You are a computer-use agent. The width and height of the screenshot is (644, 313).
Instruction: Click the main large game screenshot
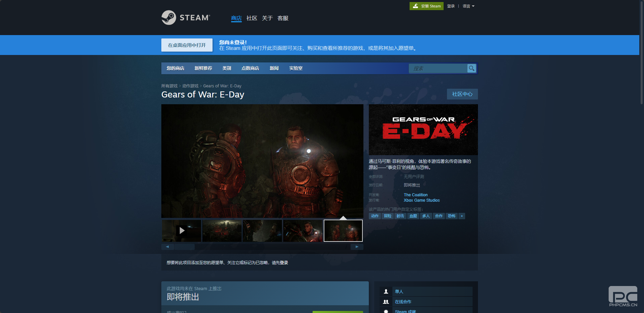pos(262,161)
